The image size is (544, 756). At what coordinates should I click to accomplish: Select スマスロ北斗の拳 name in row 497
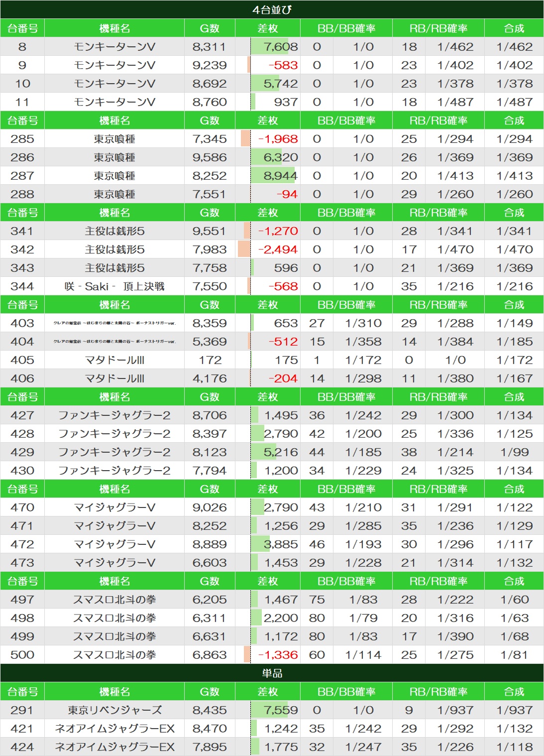click(x=114, y=600)
